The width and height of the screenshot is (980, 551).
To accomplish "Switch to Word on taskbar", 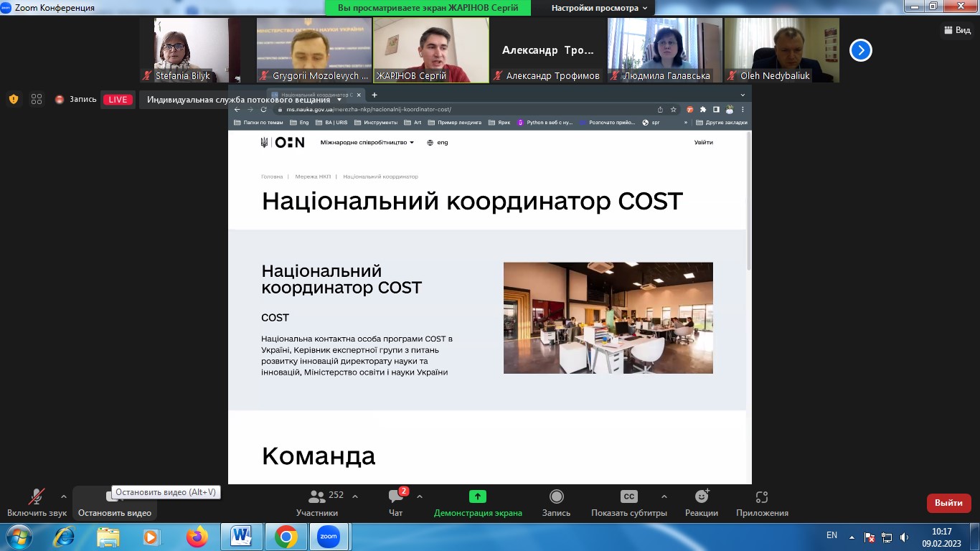I will click(242, 537).
